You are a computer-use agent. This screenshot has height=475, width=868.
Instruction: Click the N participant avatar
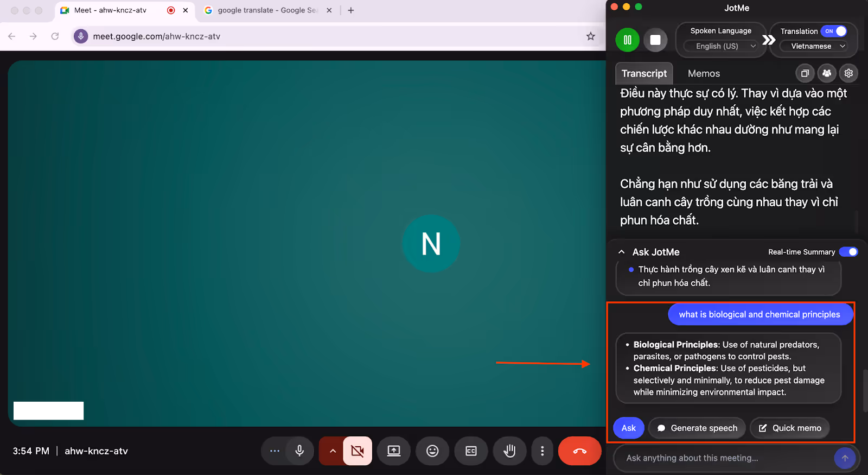point(431,244)
